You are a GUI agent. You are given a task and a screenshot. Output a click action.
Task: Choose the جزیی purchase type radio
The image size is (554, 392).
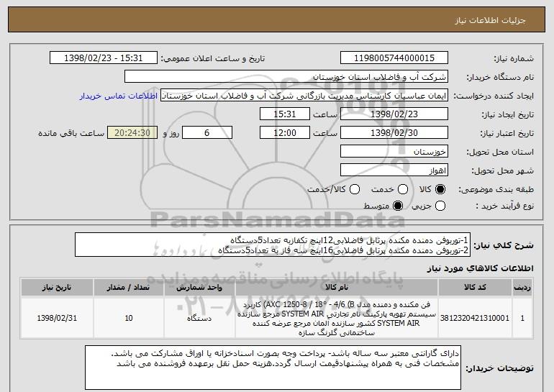[440, 206]
